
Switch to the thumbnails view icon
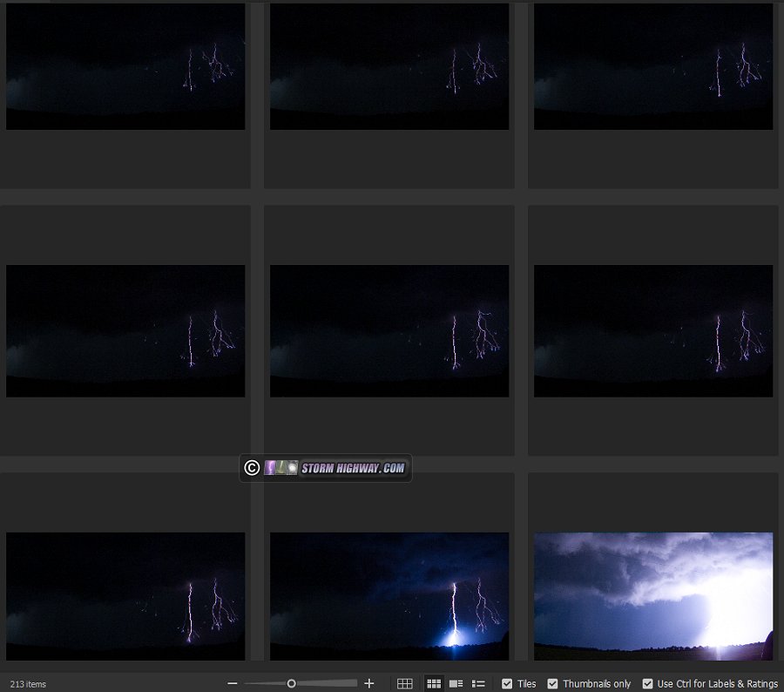click(x=434, y=683)
